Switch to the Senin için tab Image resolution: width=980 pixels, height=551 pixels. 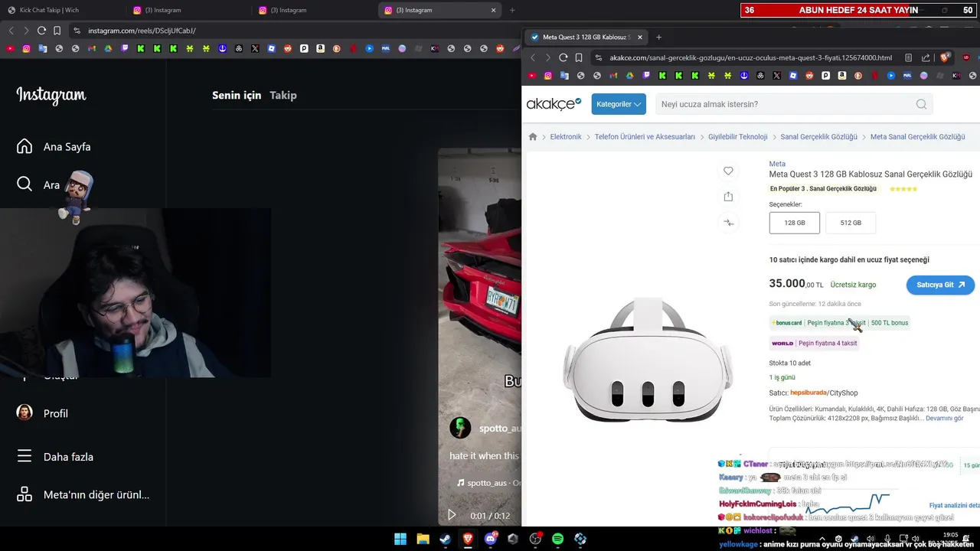click(237, 95)
